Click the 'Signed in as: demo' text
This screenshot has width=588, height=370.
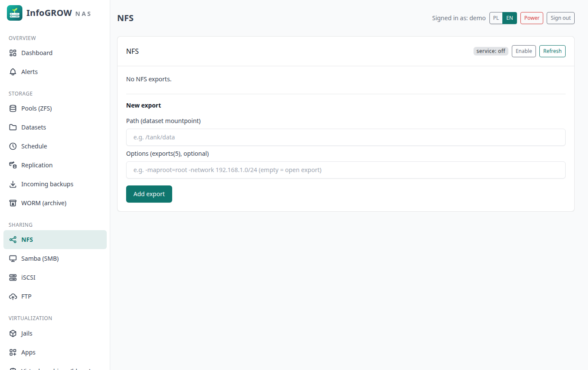[459, 18]
